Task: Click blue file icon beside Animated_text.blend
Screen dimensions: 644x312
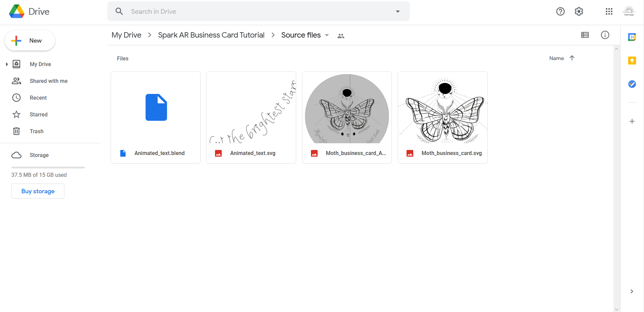Action: [x=123, y=153]
